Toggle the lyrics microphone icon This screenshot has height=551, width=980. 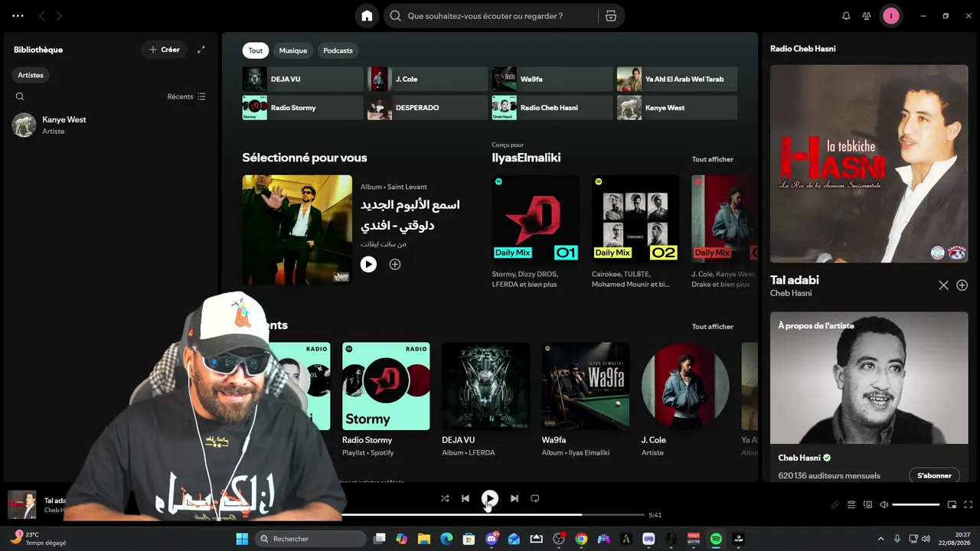[835, 504]
